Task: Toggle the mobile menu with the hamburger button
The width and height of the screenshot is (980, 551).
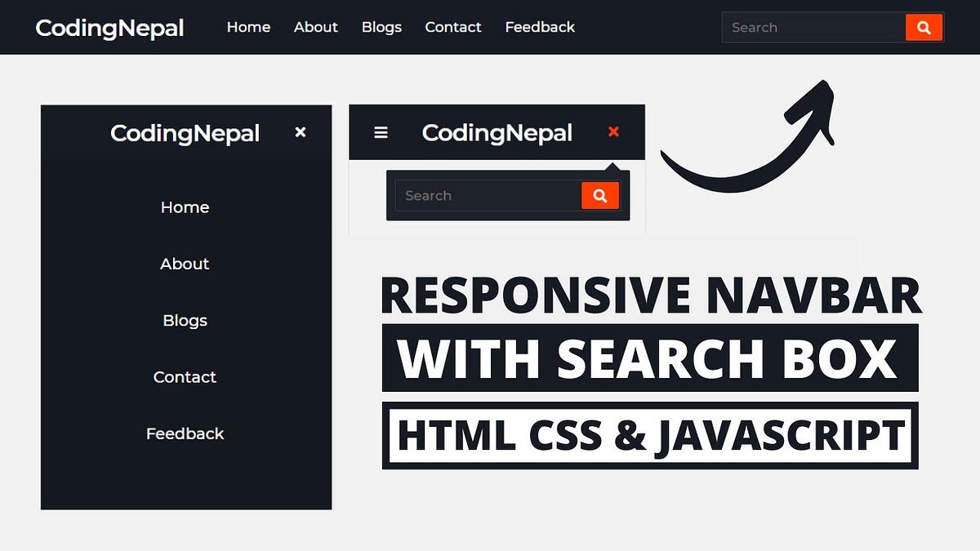Action: pos(380,131)
